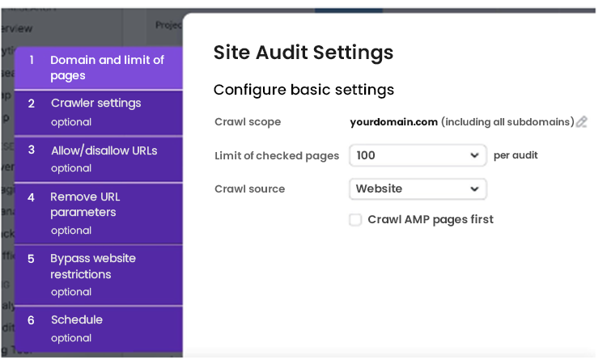Click the Crawl source label
Viewport: 607px width, 364px height.
pos(250,188)
